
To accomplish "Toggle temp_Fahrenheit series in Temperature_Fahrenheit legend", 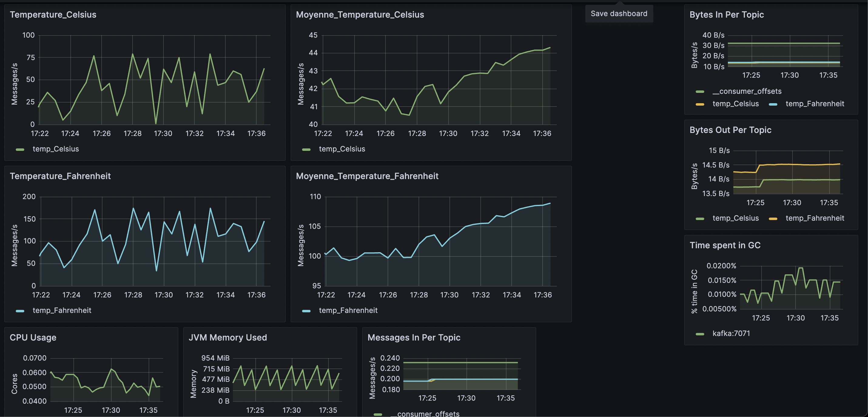I will [x=62, y=310].
